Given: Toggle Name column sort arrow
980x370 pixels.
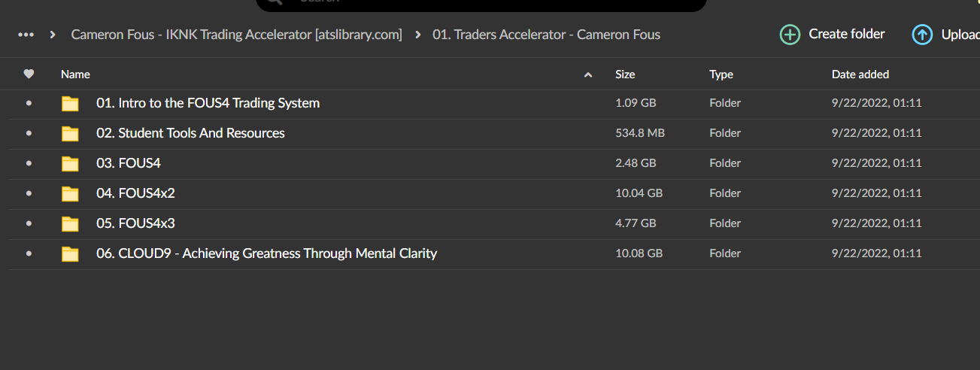Looking at the screenshot, I should click(x=588, y=74).
